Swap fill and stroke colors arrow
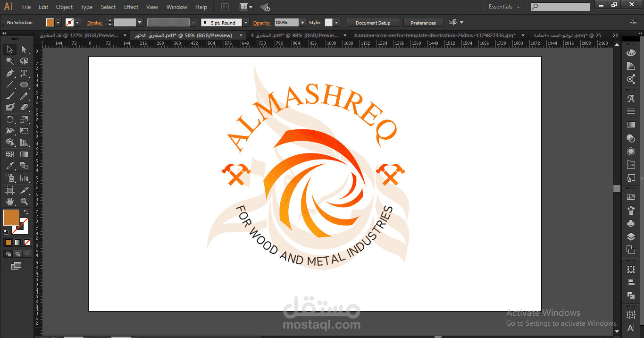 26,212
